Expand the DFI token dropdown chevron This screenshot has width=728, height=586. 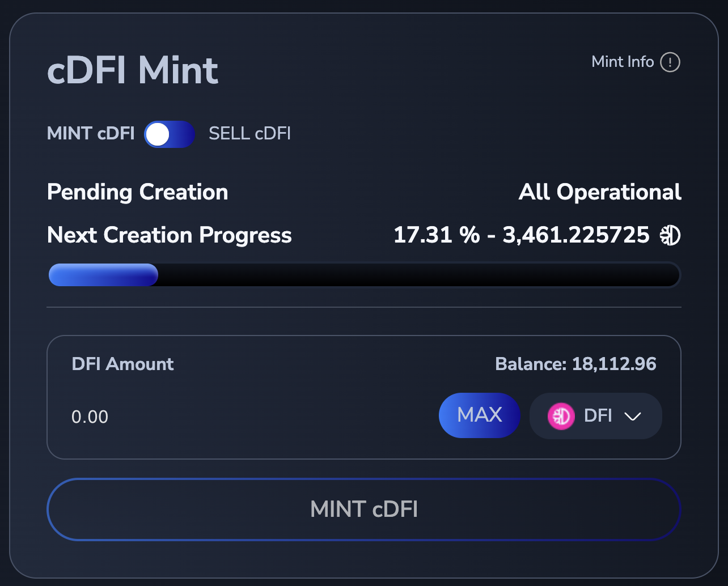coord(632,417)
